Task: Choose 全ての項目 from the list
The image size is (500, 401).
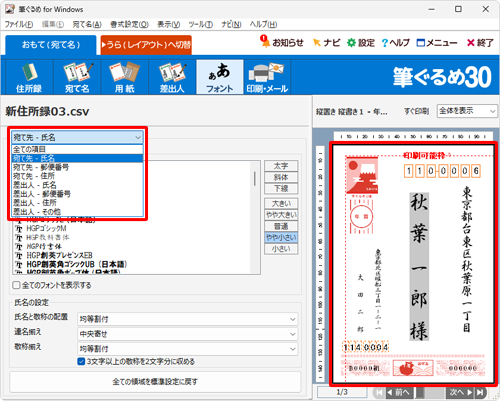Action: coord(77,149)
